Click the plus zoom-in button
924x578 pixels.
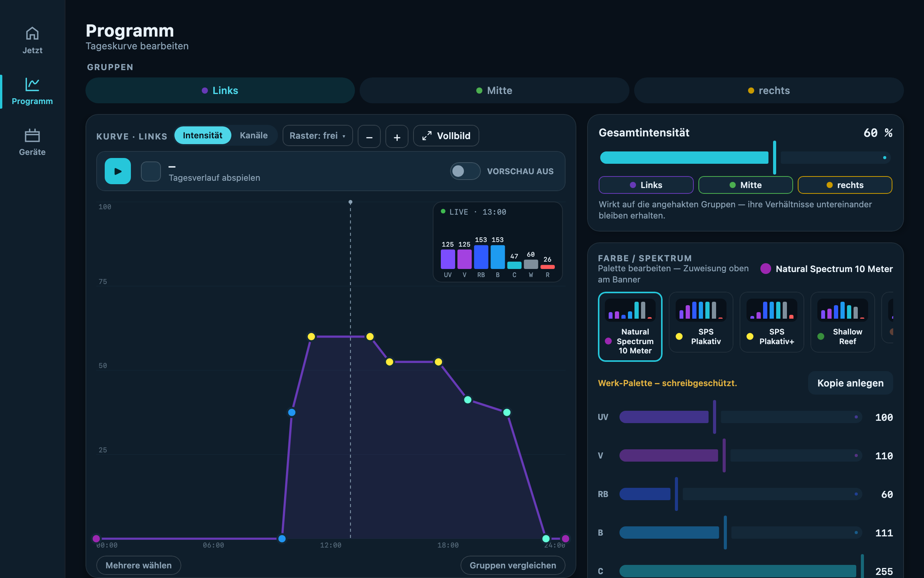click(x=397, y=136)
